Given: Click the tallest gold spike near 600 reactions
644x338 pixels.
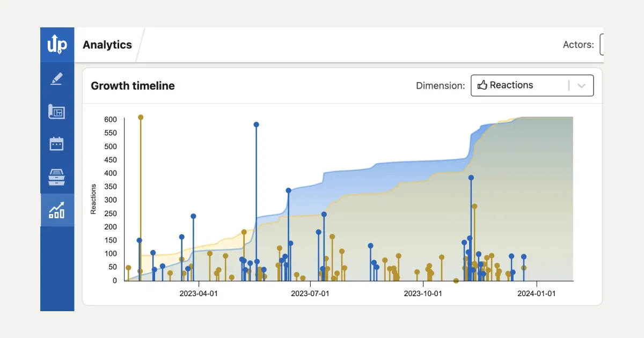Looking at the screenshot, I should pos(141,117).
